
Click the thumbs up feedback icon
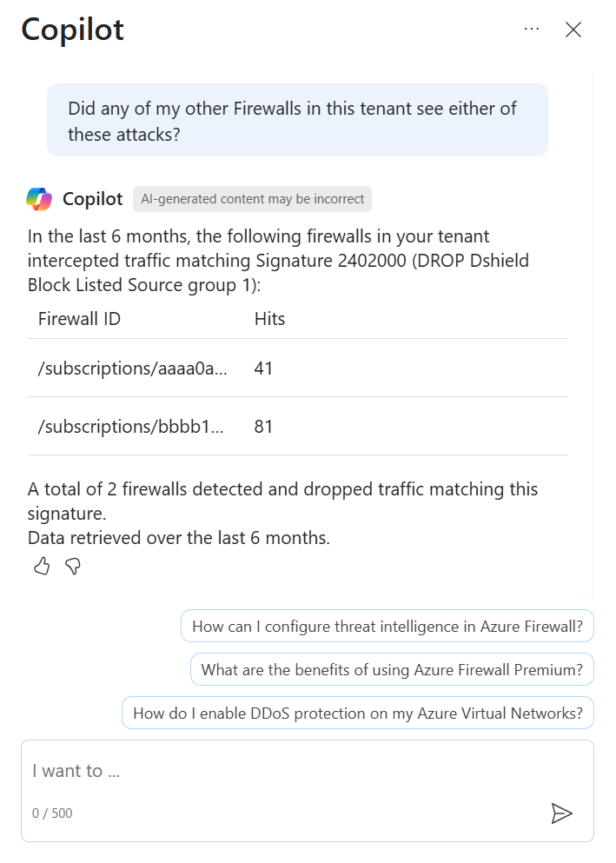coord(42,565)
